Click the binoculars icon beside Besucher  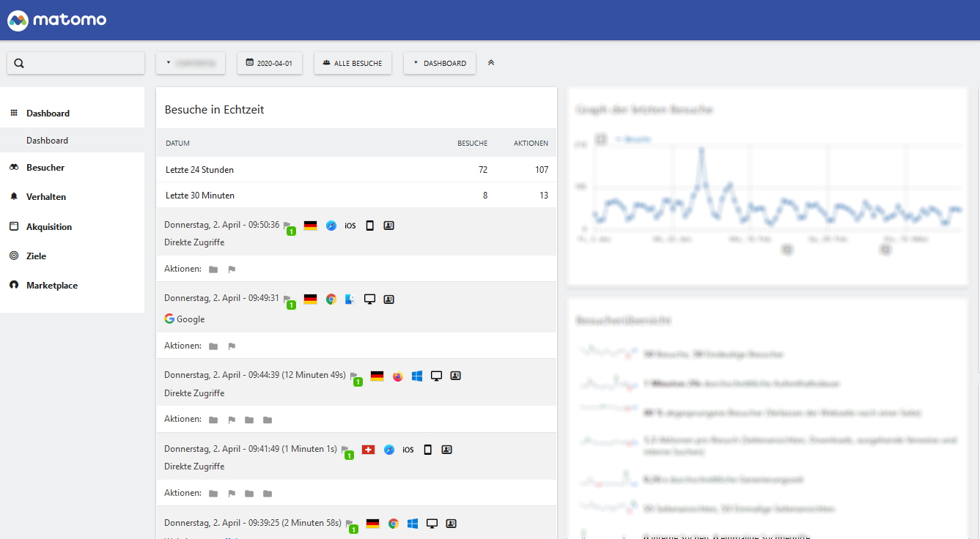point(13,168)
